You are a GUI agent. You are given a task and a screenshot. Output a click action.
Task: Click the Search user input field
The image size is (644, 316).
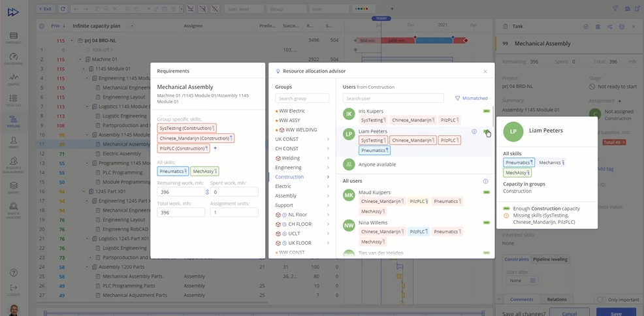click(393, 99)
